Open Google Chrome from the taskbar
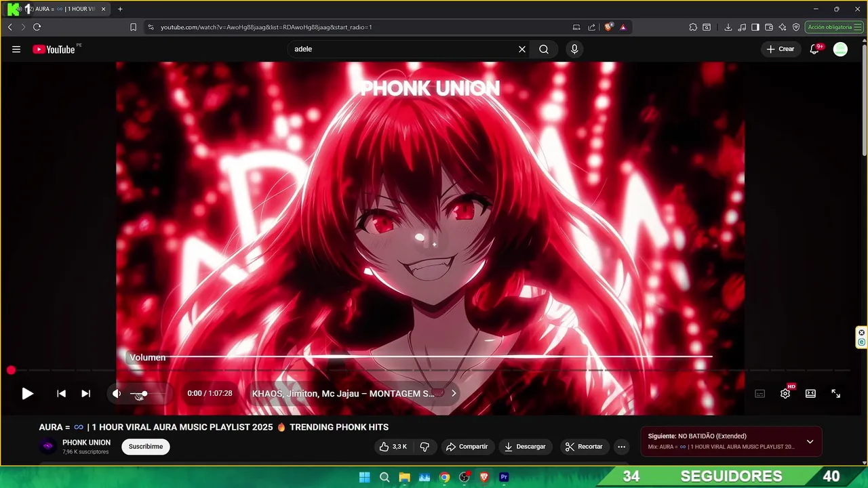The image size is (868, 488). coord(444,477)
